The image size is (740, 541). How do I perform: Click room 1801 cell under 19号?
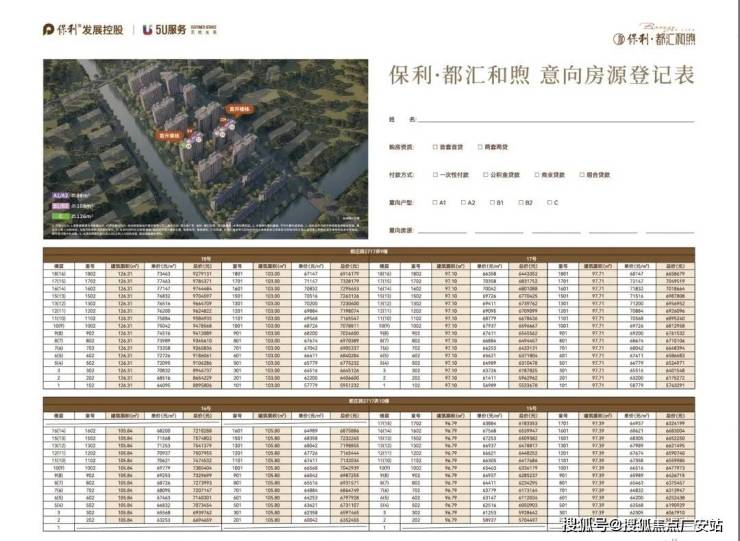tap(237, 274)
